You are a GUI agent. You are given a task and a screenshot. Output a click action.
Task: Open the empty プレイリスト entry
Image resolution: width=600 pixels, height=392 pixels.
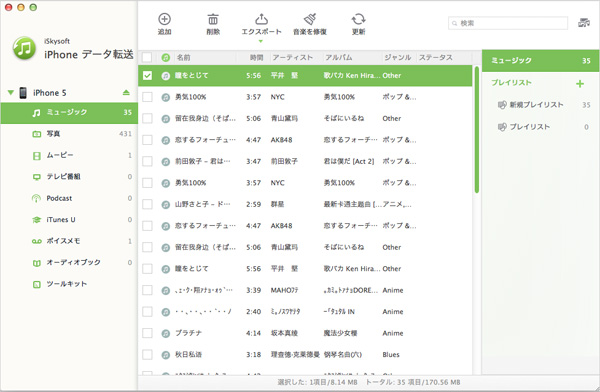(540, 127)
